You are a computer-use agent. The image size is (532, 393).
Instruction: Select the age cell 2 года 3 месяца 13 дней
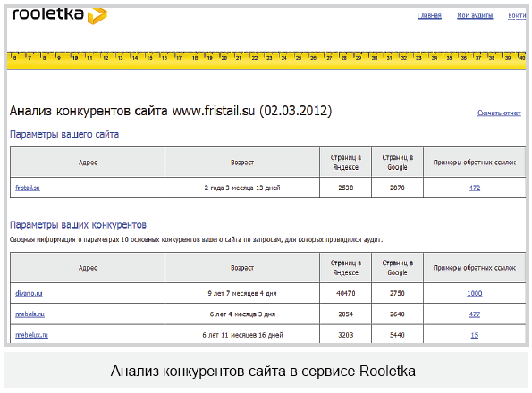point(242,188)
